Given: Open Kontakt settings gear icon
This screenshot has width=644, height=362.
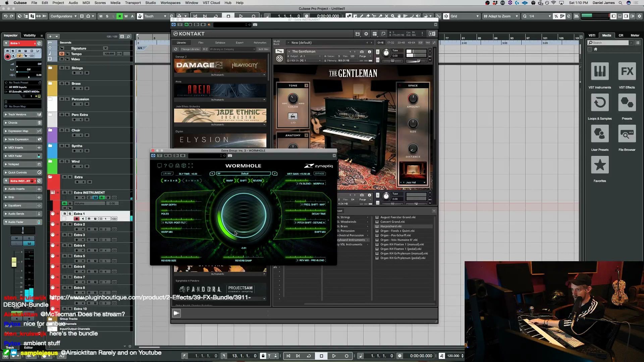Looking at the screenshot, I should coord(366,34).
